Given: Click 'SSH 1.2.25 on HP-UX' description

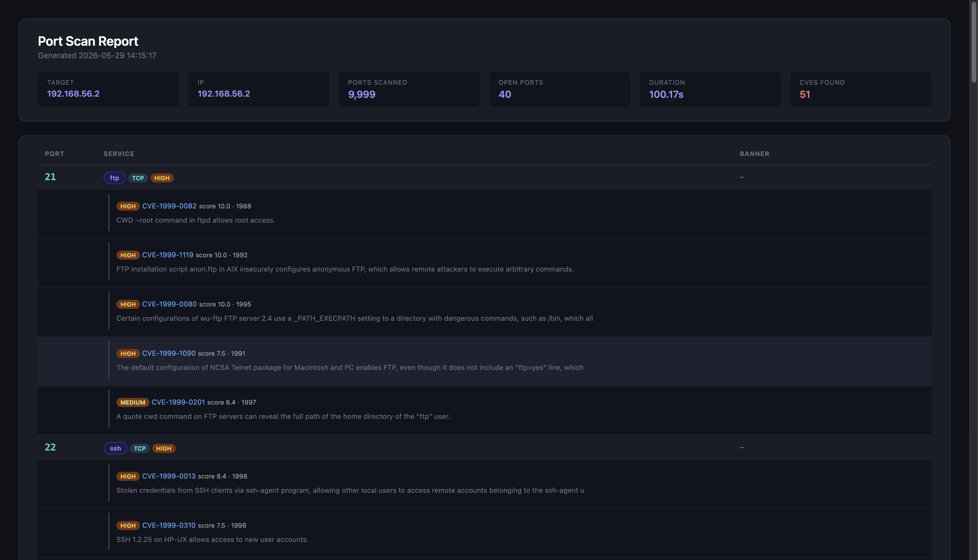Looking at the screenshot, I should click(212, 539).
